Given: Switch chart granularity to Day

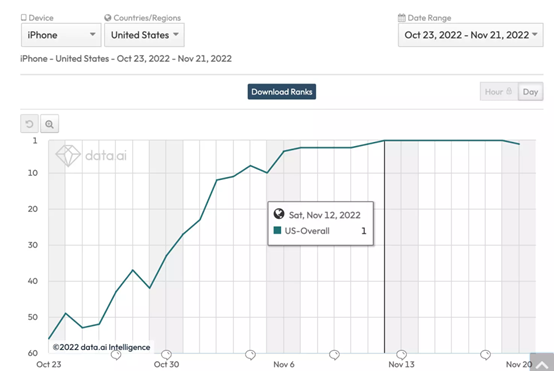Looking at the screenshot, I should click(530, 92).
